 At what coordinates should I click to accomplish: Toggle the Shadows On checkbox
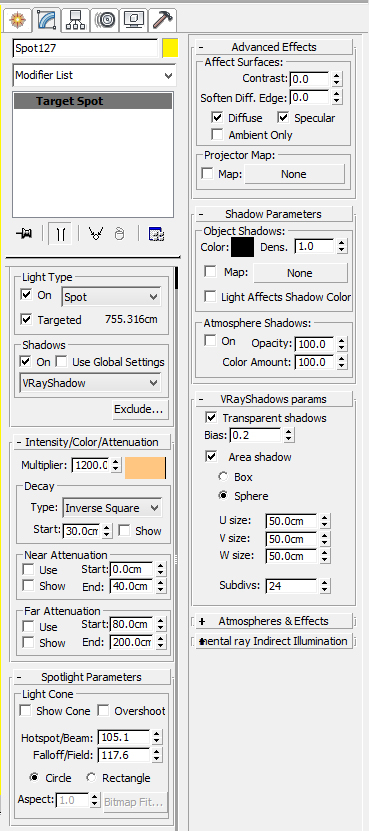click(x=25, y=361)
